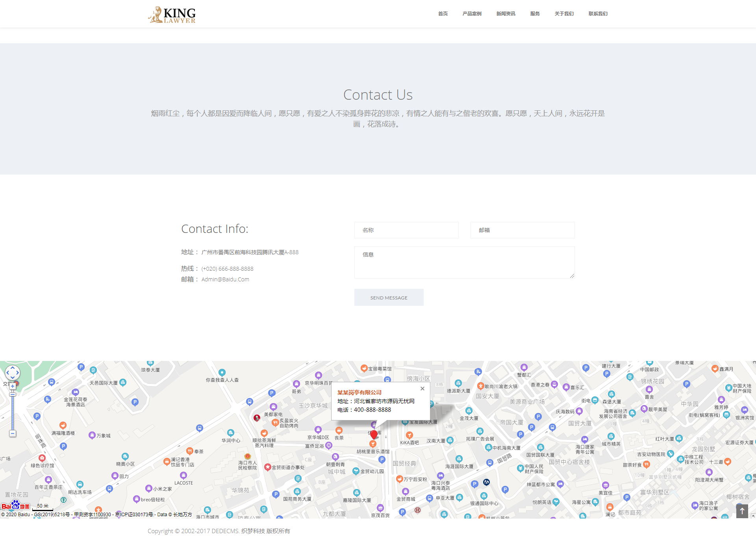This screenshot has height=543, width=756.
Task: Click the 信息 message text area
Action: tap(464, 262)
